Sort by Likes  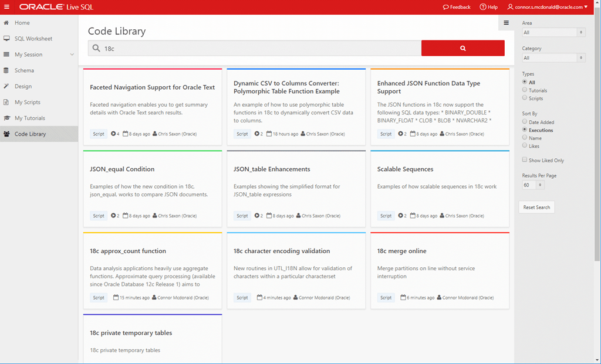click(x=524, y=145)
